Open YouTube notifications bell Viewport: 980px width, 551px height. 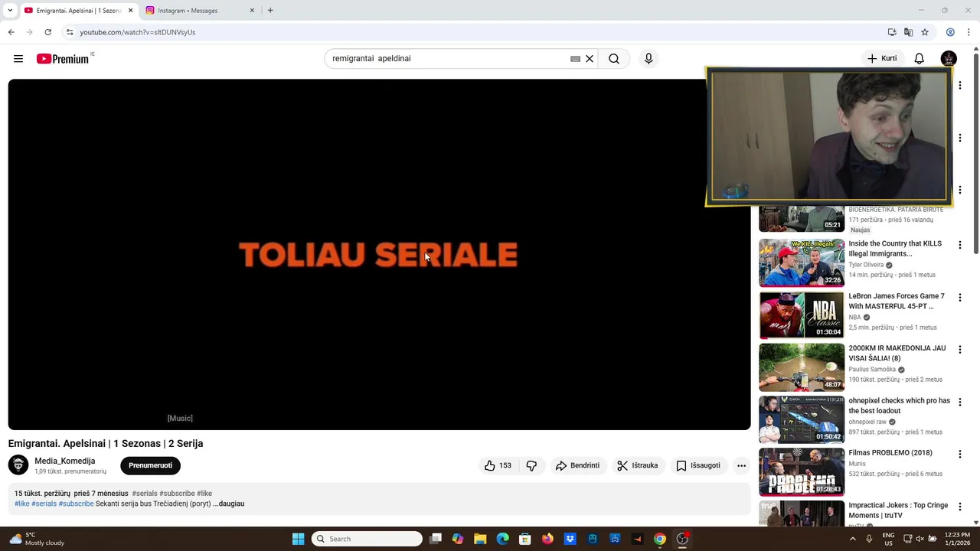920,59
